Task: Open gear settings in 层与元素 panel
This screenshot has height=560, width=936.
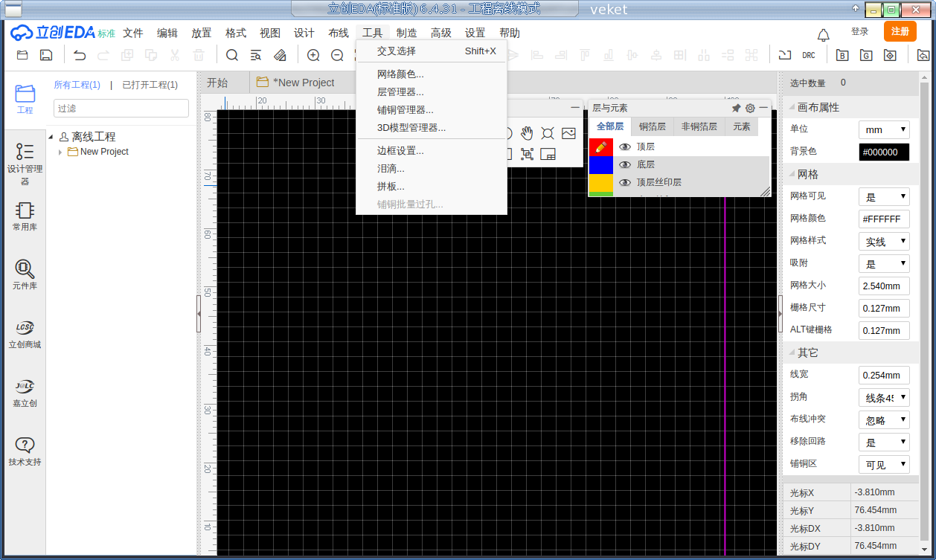Action: pyautogui.click(x=750, y=108)
